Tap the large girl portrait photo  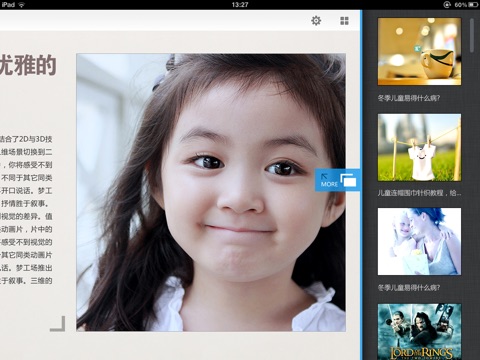click(x=211, y=192)
